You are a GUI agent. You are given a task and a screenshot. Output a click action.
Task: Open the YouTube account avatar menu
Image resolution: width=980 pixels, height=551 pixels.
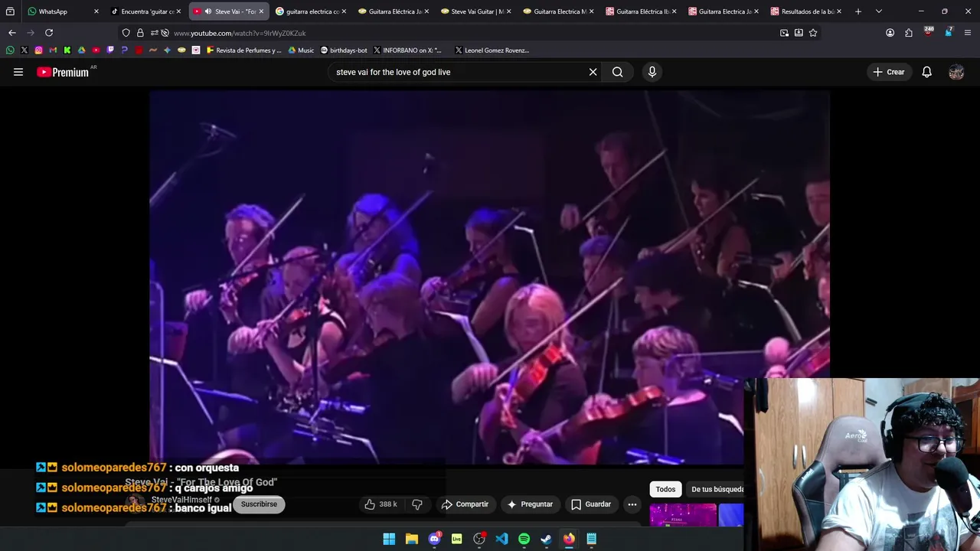956,72
